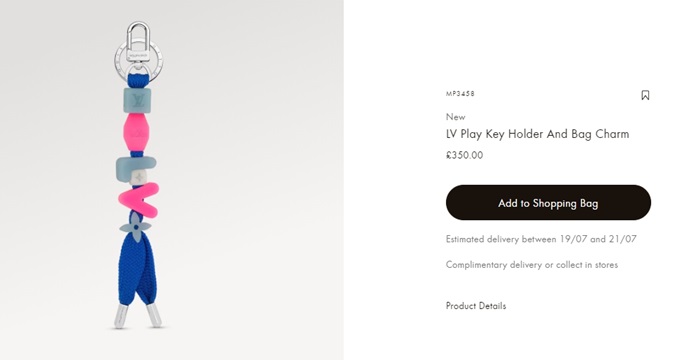700x360 pixels.
Task: Click the small white monogram cube bead
Action: (140, 177)
